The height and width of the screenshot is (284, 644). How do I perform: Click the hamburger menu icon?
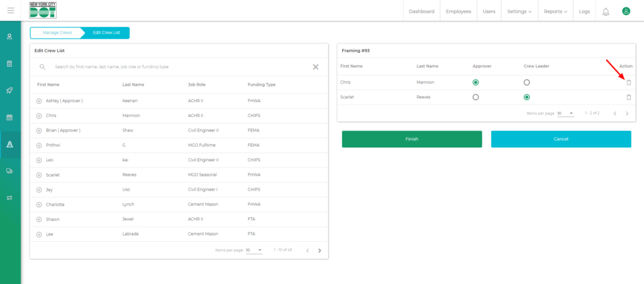click(x=10, y=11)
